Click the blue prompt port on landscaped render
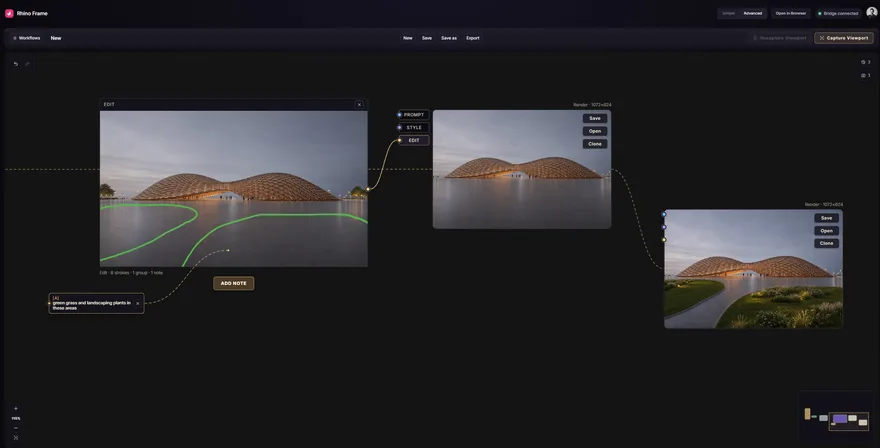The height and width of the screenshot is (448, 880). click(664, 214)
